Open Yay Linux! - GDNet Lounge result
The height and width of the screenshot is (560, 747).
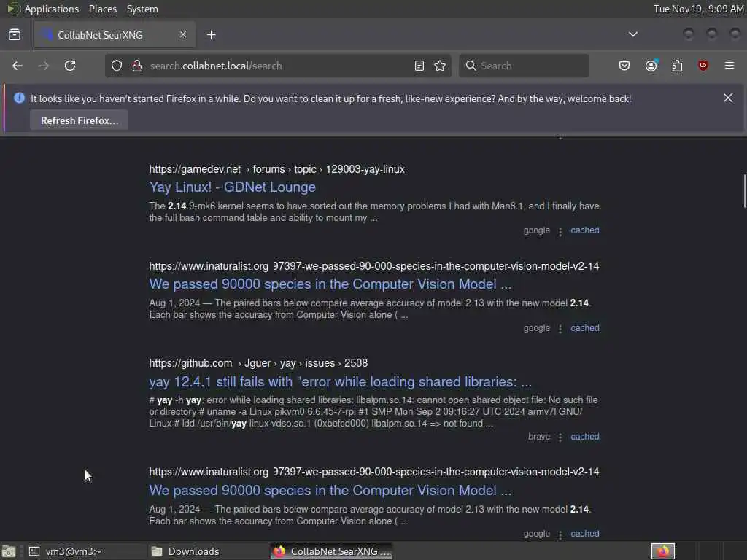pyautogui.click(x=232, y=187)
